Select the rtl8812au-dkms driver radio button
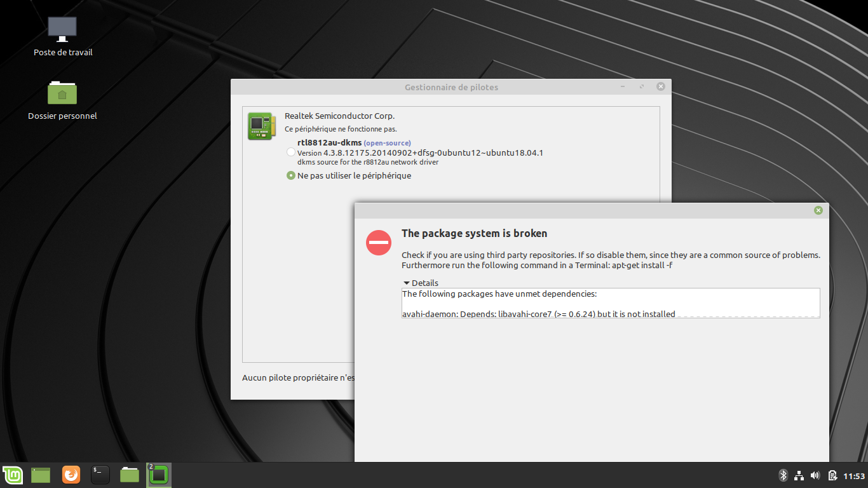 pyautogui.click(x=291, y=152)
